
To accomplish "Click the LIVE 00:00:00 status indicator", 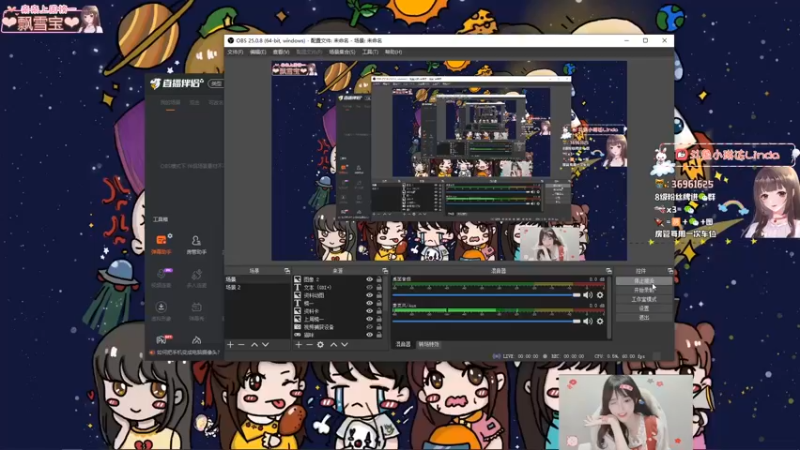I will click(x=515, y=356).
